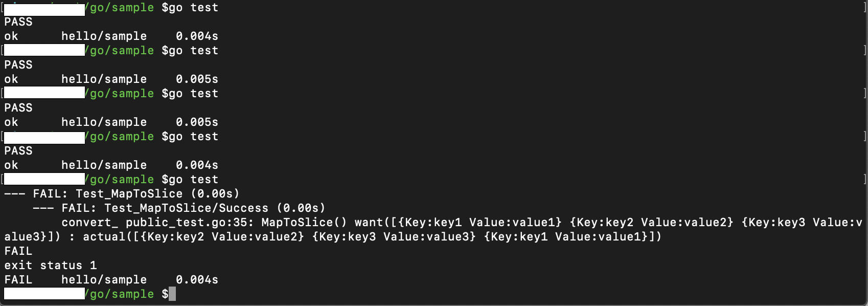Click the exit status 1 line

(x=51, y=266)
